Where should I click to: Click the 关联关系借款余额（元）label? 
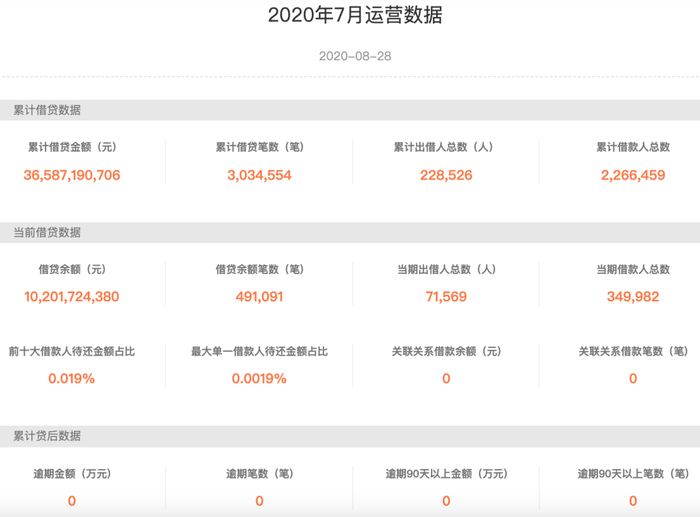point(446,352)
